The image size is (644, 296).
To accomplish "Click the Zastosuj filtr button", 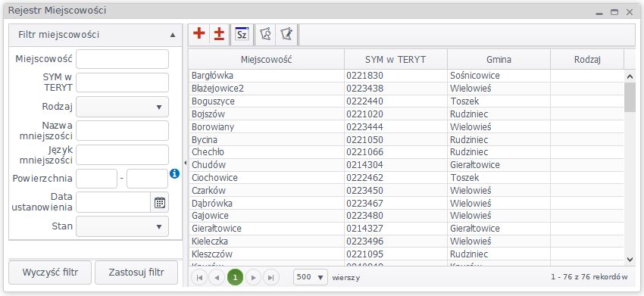I will coord(136,273).
